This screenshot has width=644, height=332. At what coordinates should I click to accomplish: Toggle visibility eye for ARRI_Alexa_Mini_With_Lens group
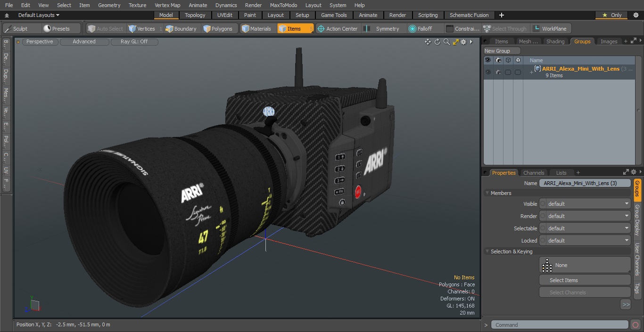pyautogui.click(x=488, y=72)
